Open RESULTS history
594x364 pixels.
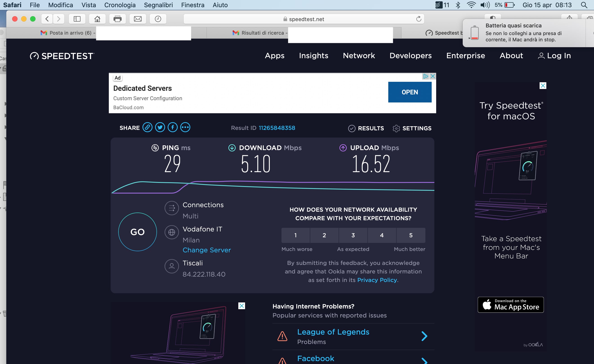tap(366, 128)
